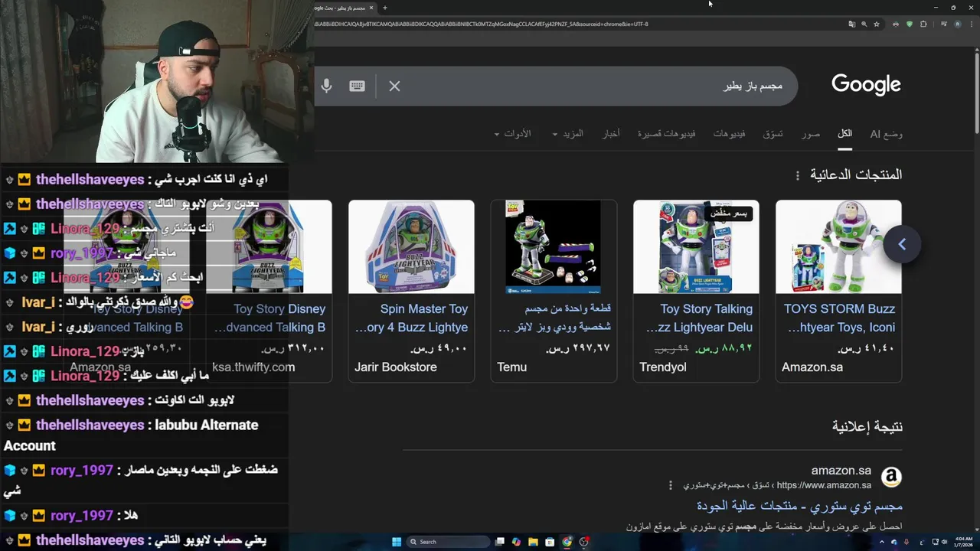The height and width of the screenshot is (551, 980).
Task: Click the ٤١٫٤٠ ر.س Amazon price
Action: tap(867, 347)
